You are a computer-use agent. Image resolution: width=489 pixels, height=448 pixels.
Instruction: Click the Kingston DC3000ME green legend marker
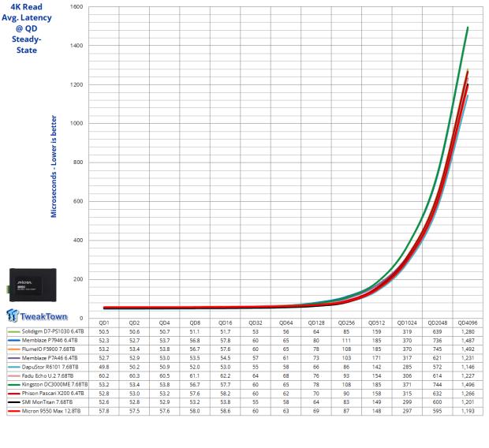[x=12, y=384]
